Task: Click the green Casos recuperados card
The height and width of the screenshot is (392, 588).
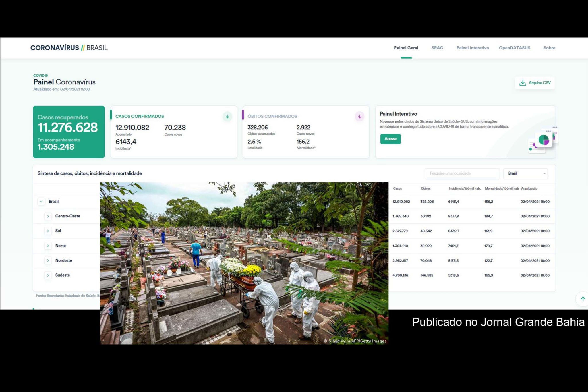Action: (x=69, y=132)
